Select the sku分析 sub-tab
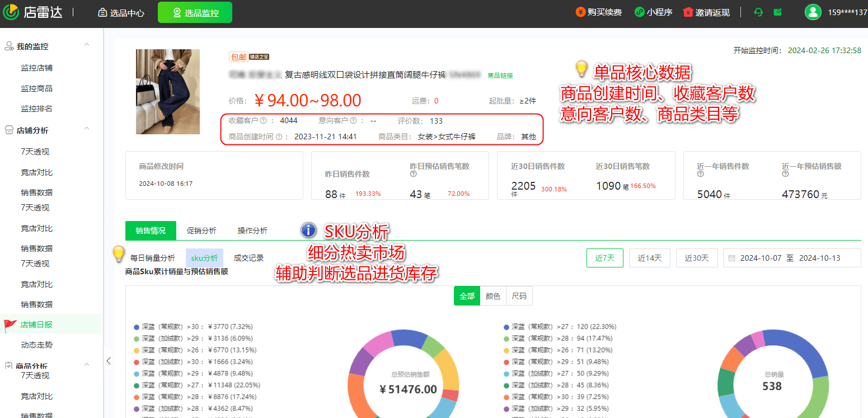This screenshot has width=868, height=418. pyautogui.click(x=204, y=258)
